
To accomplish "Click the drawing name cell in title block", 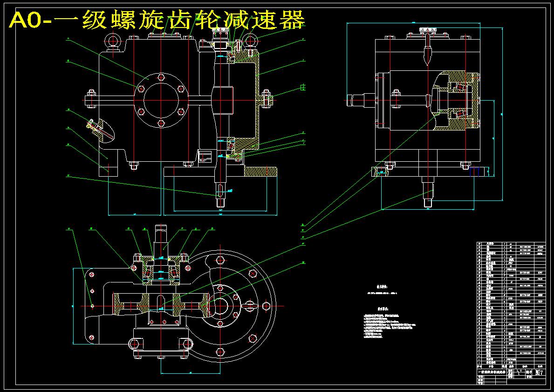I will (x=492, y=372).
